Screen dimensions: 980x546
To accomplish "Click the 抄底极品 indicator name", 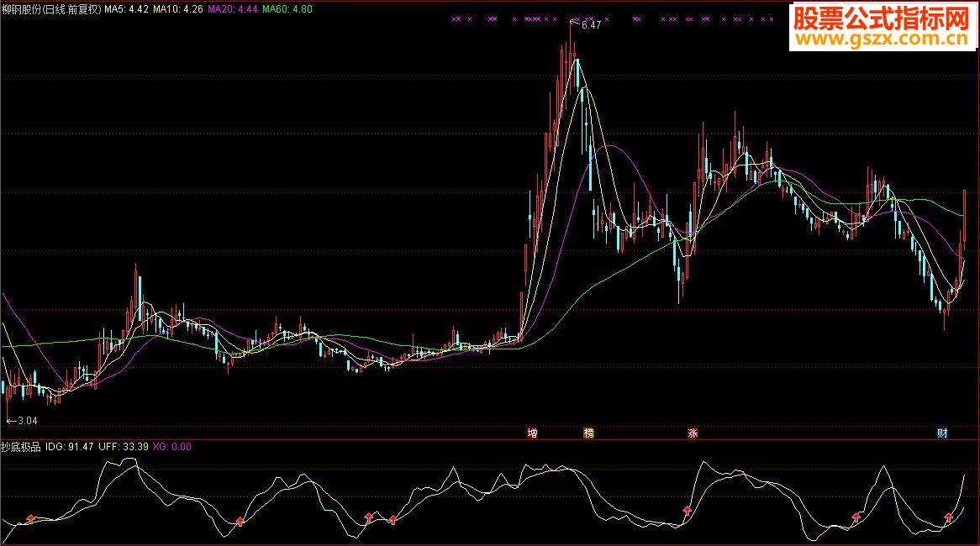I will [x=21, y=447].
